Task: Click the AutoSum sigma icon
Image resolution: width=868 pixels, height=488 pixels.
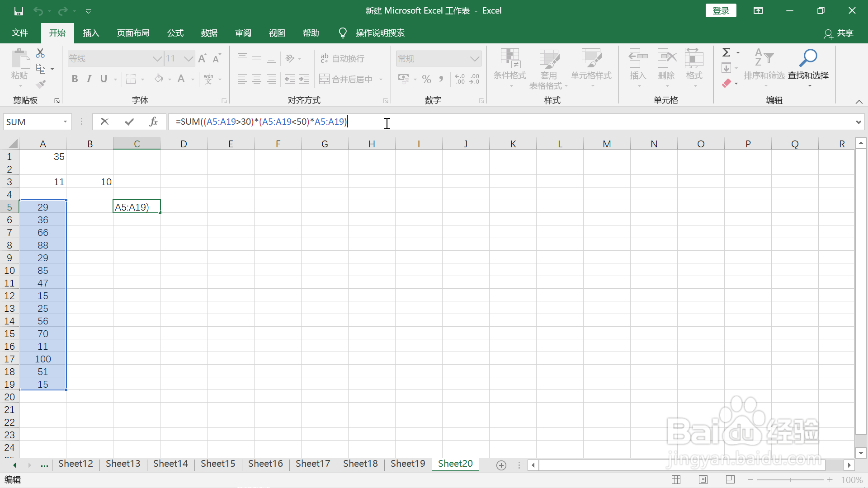Action: coord(726,52)
